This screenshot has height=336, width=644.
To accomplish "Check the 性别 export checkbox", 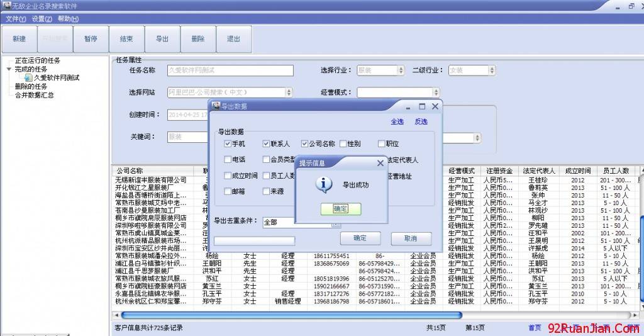I will click(x=343, y=143).
